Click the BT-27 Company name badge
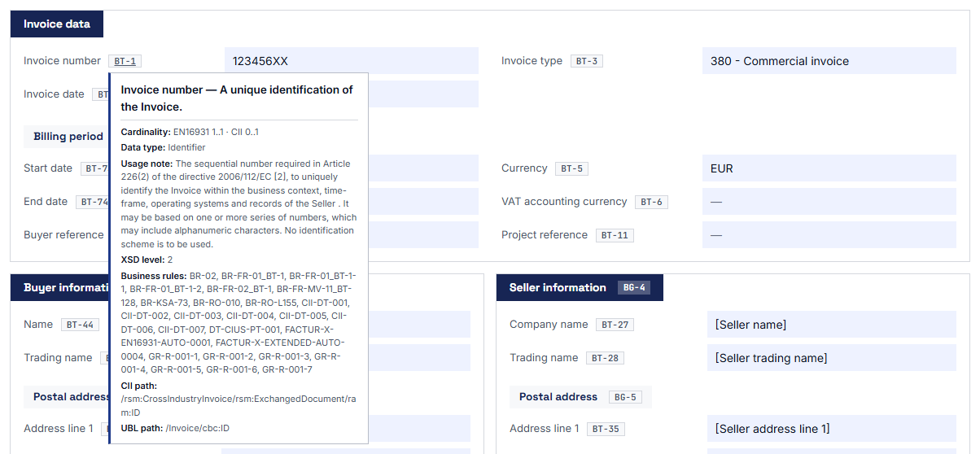Image resolution: width=980 pixels, height=454 pixels. [615, 325]
